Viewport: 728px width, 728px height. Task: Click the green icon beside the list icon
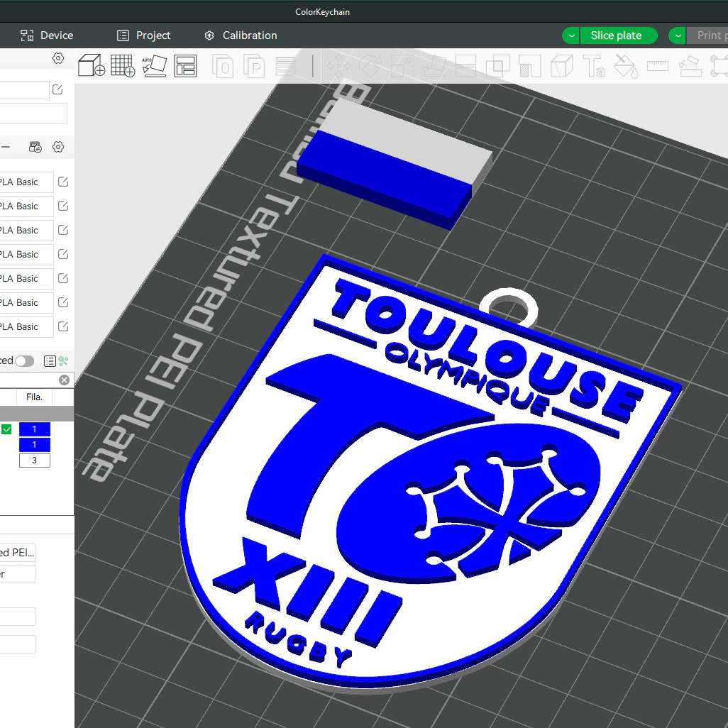point(63,361)
